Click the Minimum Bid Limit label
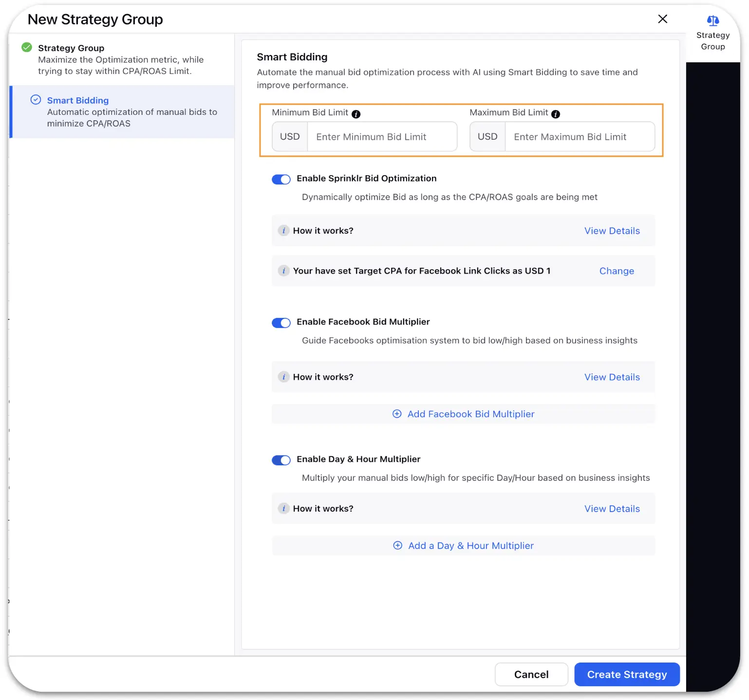749x700 pixels. click(x=310, y=112)
